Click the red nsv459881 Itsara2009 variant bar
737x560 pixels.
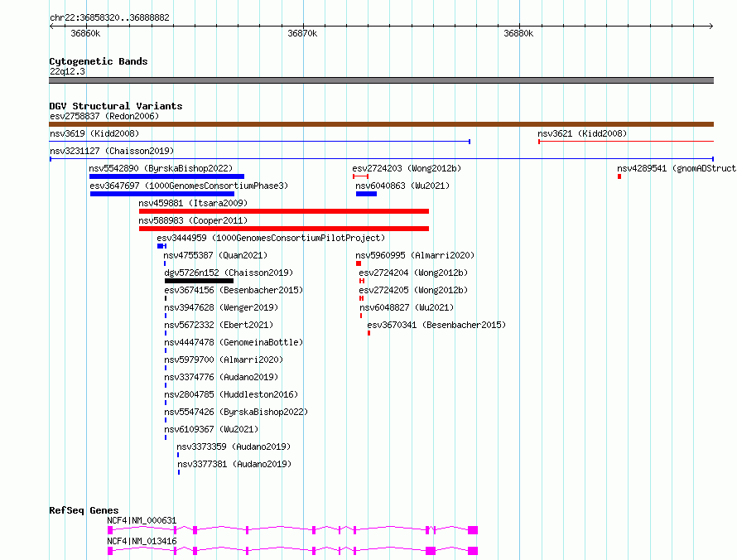click(x=284, y=211)
